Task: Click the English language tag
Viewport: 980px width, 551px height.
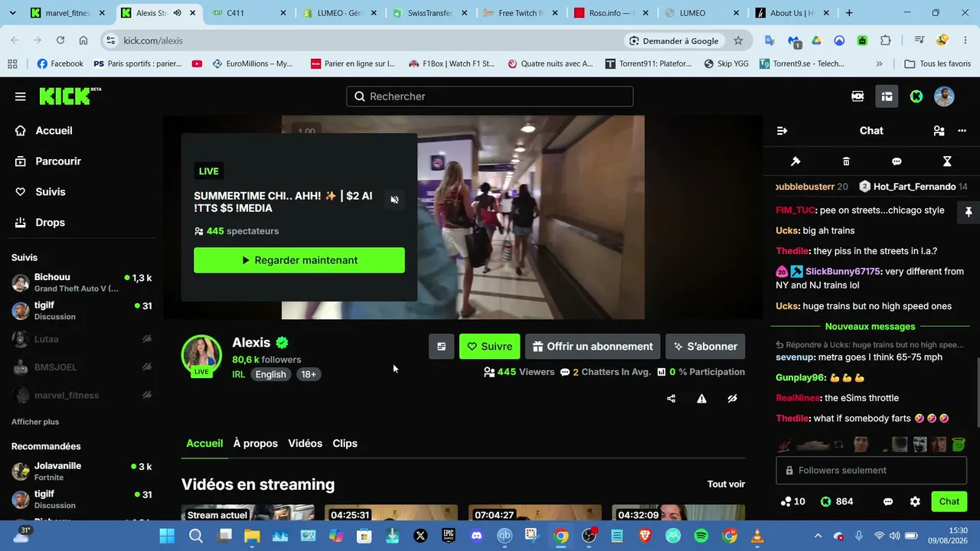Action: click(270, 374)
